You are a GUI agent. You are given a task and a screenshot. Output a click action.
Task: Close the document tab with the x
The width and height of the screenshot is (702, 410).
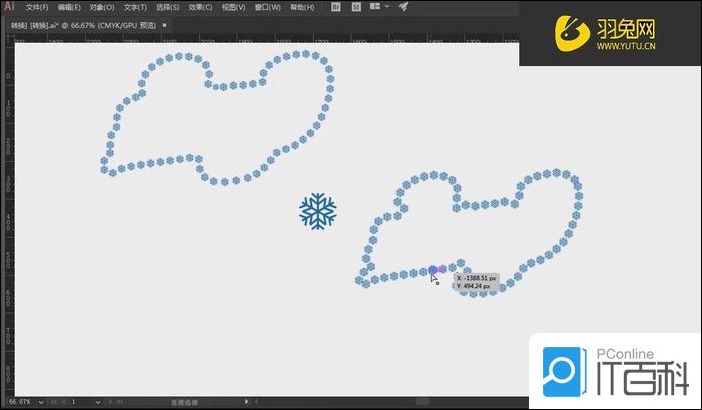tap(164, 26)
